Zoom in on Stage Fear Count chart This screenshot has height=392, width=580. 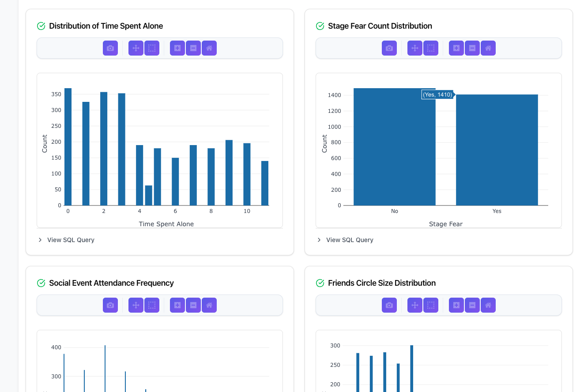pos(456,48)
